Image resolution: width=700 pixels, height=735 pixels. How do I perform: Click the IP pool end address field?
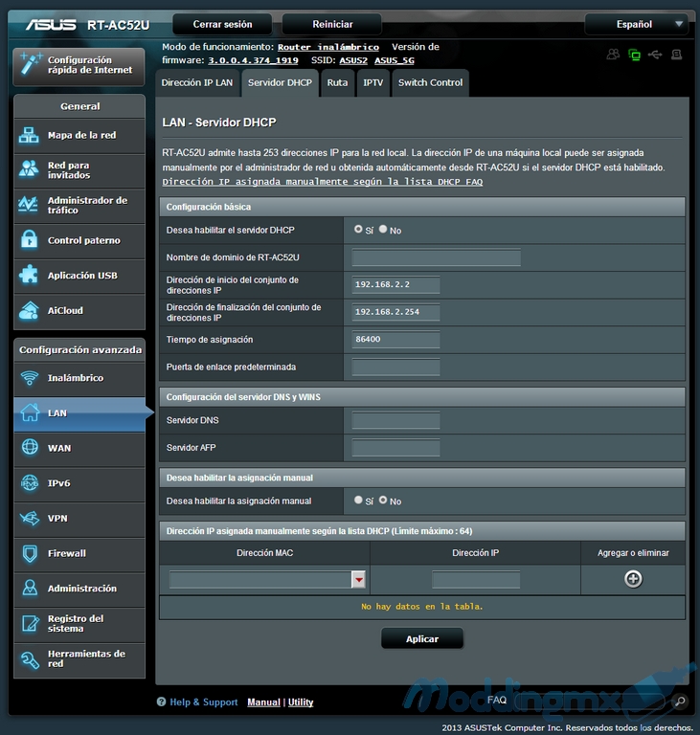click(x=396, y=312)
